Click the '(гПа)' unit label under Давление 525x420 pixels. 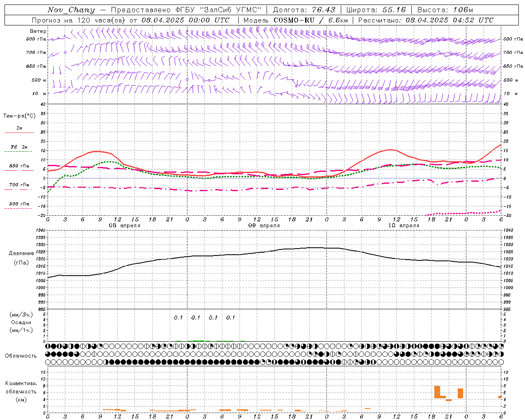21,263
